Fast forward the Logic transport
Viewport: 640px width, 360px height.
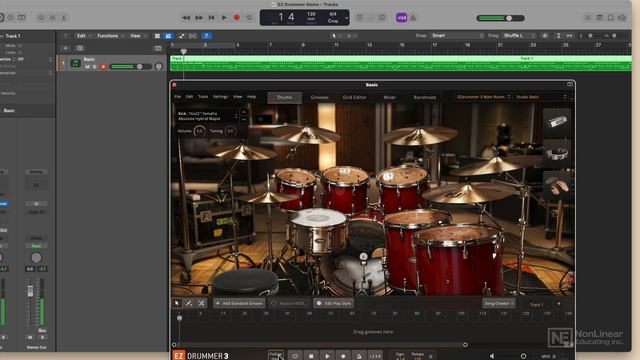pyautogui.click(x=199, y=18)
